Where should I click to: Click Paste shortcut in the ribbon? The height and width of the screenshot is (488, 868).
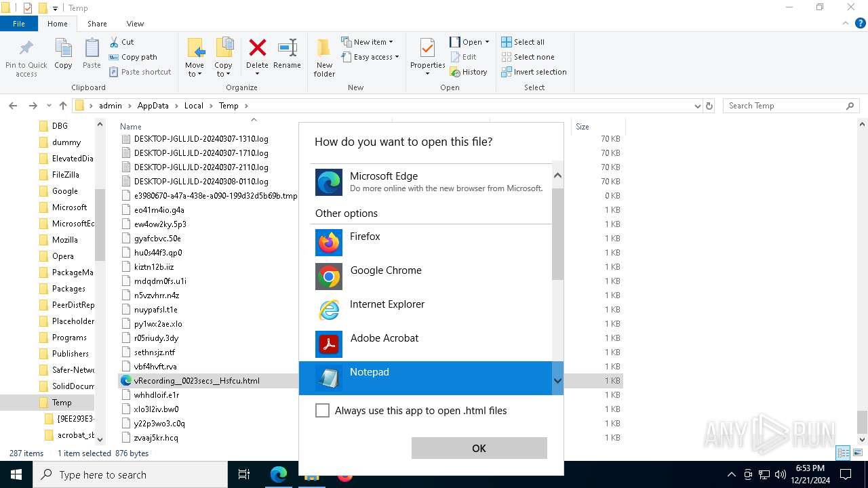pos(140,72)
